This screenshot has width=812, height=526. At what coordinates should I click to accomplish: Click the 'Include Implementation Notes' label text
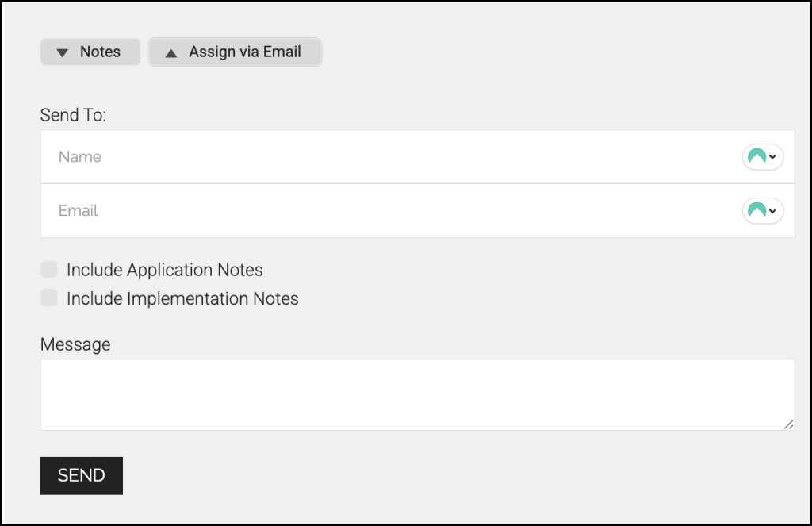click(x=182, y=299)
